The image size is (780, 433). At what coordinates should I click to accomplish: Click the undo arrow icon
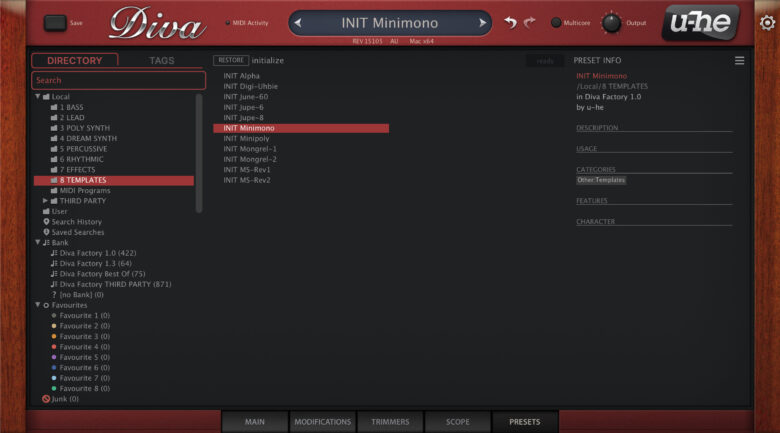point(510,22)
